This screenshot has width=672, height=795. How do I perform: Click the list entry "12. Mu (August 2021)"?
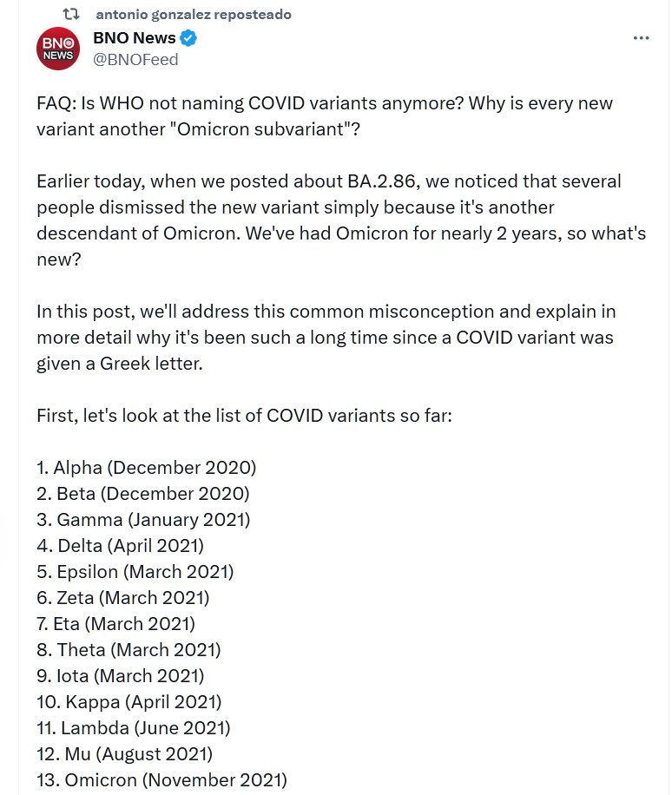click(124, 753)
